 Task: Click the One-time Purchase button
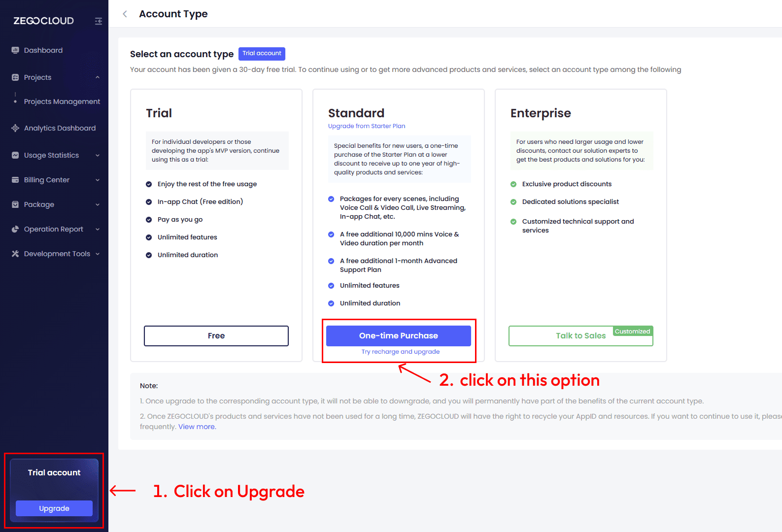(x=398, y=335)
